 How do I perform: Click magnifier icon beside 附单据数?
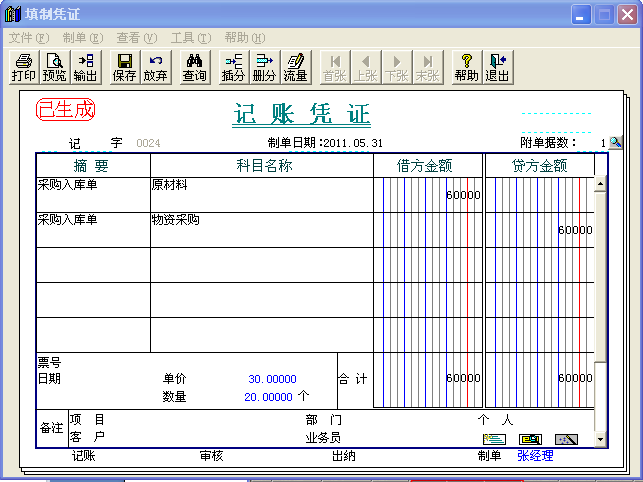[x=616, y=143]
